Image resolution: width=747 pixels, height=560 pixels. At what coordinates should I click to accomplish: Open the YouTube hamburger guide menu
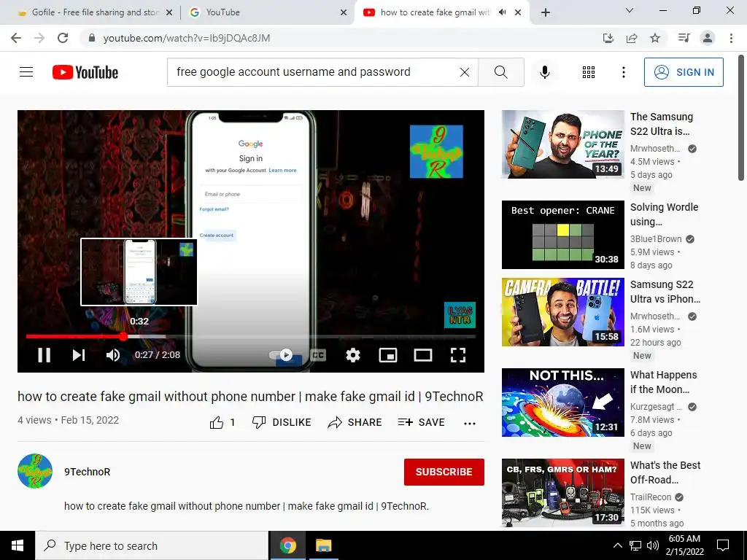tap(26, 72)
